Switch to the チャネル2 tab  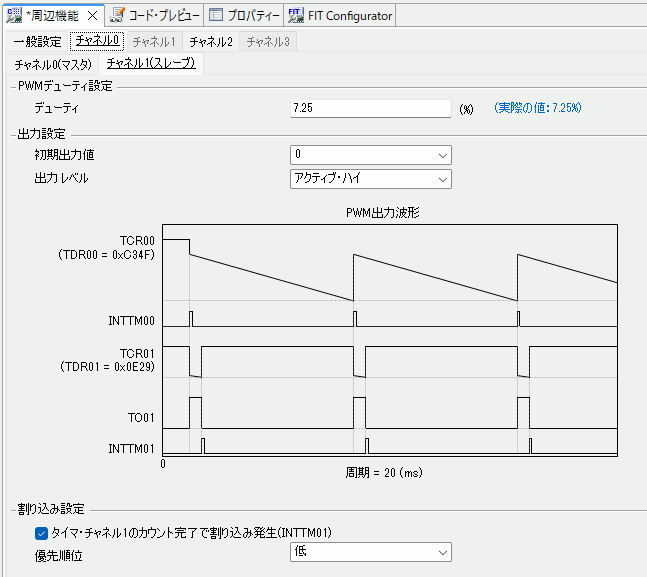[x=211, y=41]
